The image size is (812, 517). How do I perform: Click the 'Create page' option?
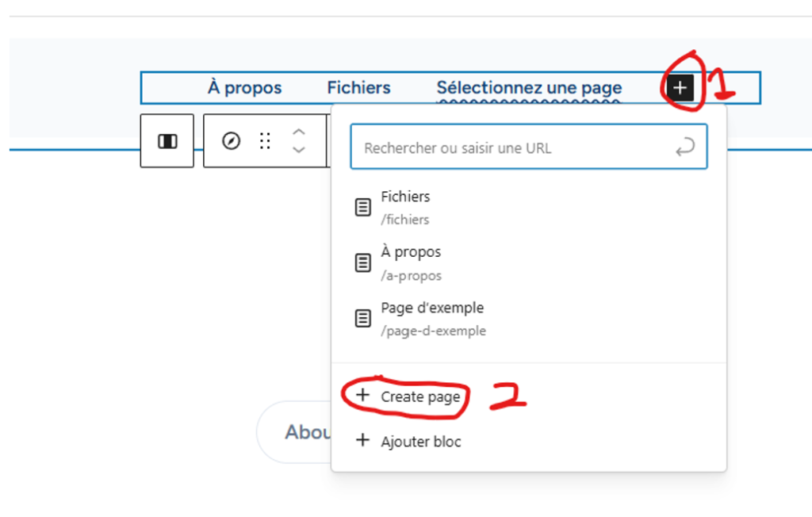[419, 396]
